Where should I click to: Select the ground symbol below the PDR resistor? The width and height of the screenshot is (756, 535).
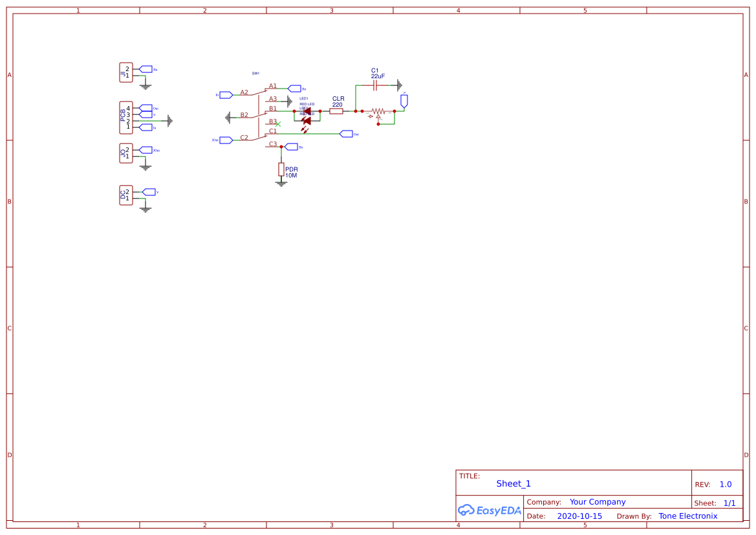(x=281, y=184)
